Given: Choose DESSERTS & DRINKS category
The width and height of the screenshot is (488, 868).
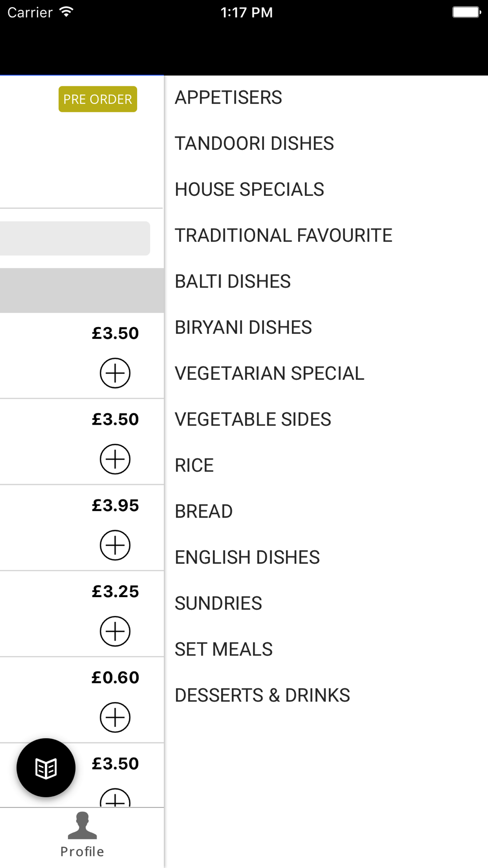Looking at the screenshot, I should [263, 695].
